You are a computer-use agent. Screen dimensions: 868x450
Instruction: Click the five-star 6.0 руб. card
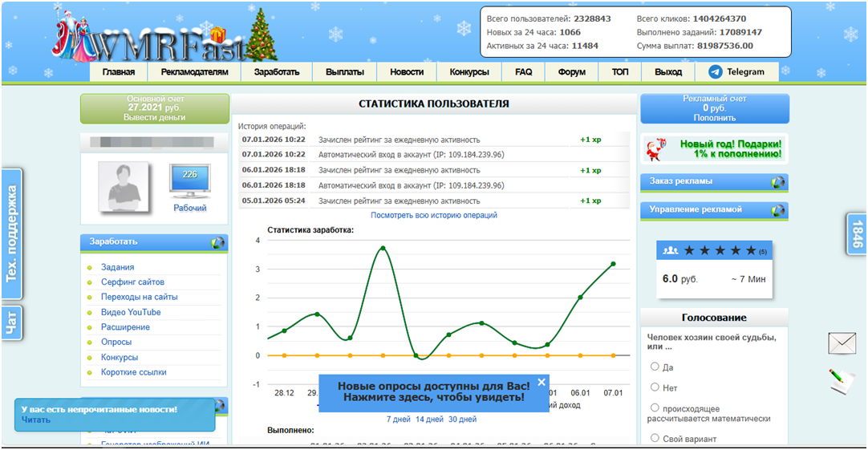714,270
